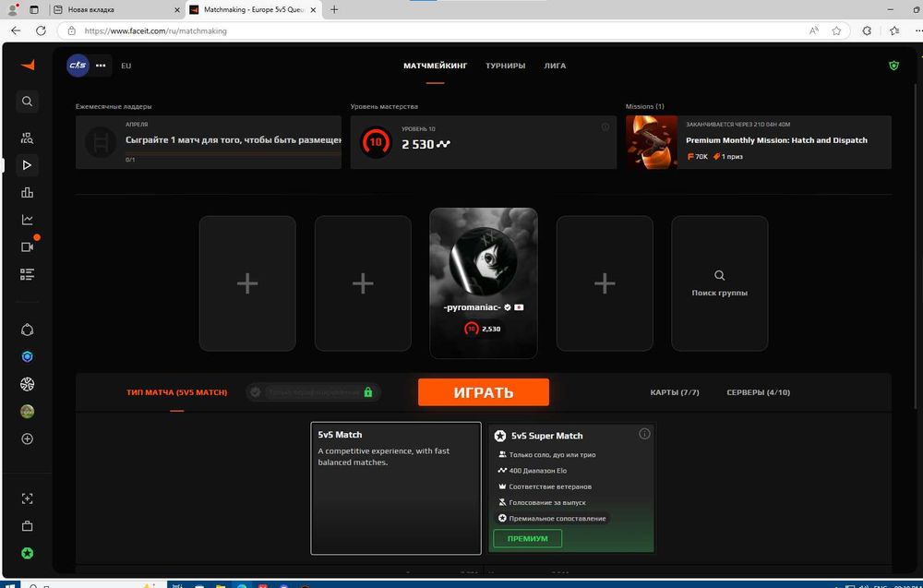
Task: Click the add club plus circle icon
Action: 27,439
